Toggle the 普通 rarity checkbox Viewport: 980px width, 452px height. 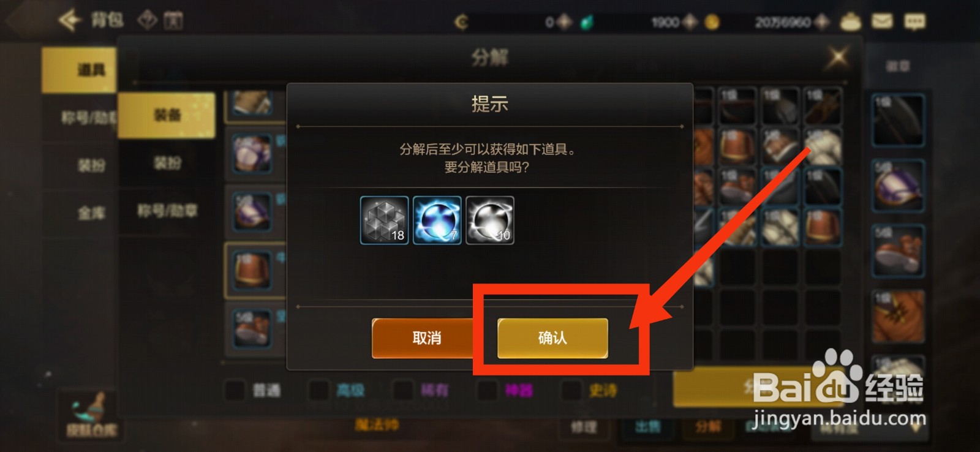coord(234,390)
